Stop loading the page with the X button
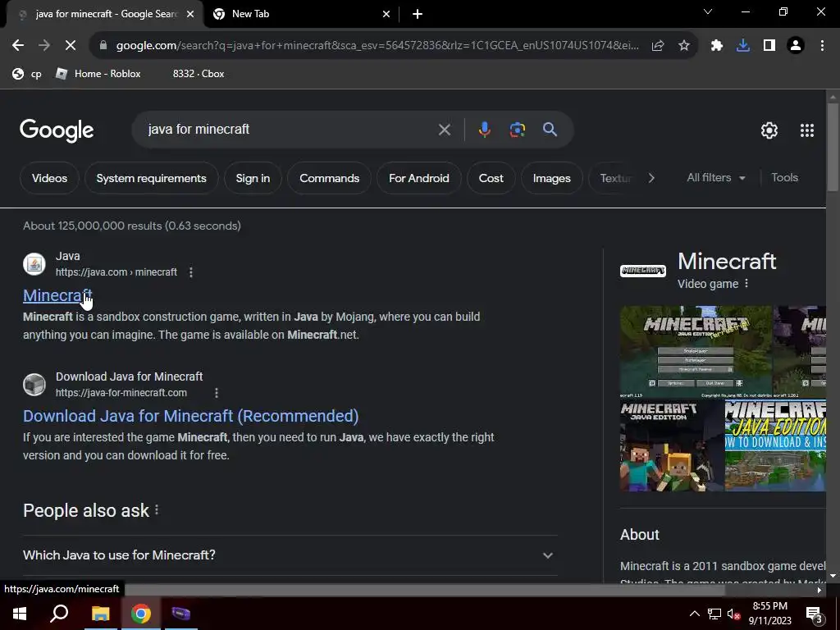840x630 pixels. coord(71,46)
